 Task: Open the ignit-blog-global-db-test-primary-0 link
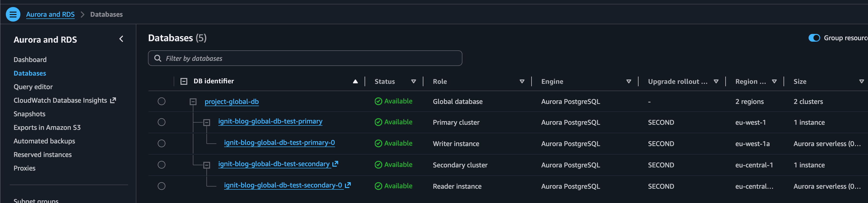coord(279,142)
